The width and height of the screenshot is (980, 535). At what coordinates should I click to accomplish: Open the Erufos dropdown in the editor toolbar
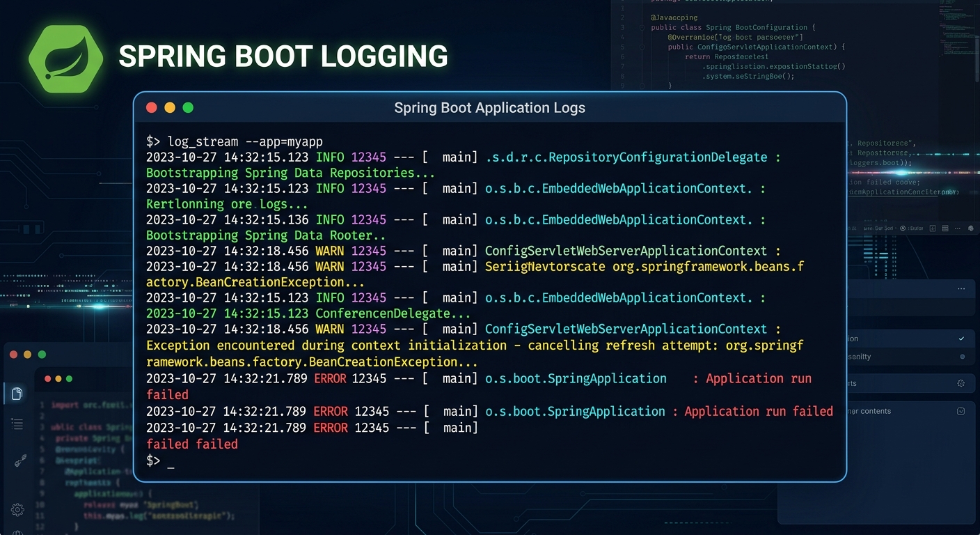[x=915, y=228]
